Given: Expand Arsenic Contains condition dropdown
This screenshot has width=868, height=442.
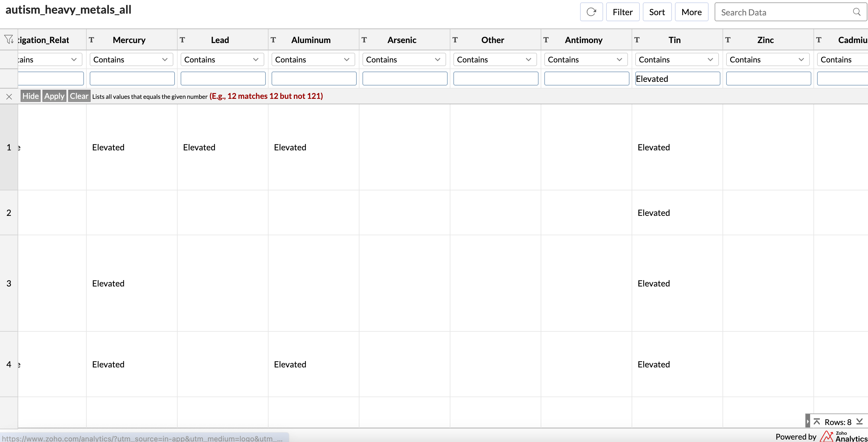Looking at the screenshot, I should click(x=404, y=60).
